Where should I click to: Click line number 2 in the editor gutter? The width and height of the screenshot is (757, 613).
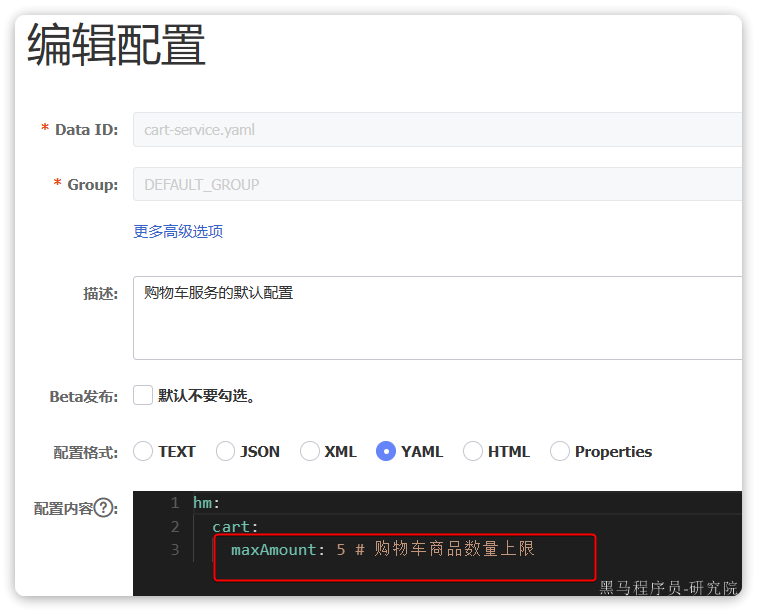click(175, 526)
